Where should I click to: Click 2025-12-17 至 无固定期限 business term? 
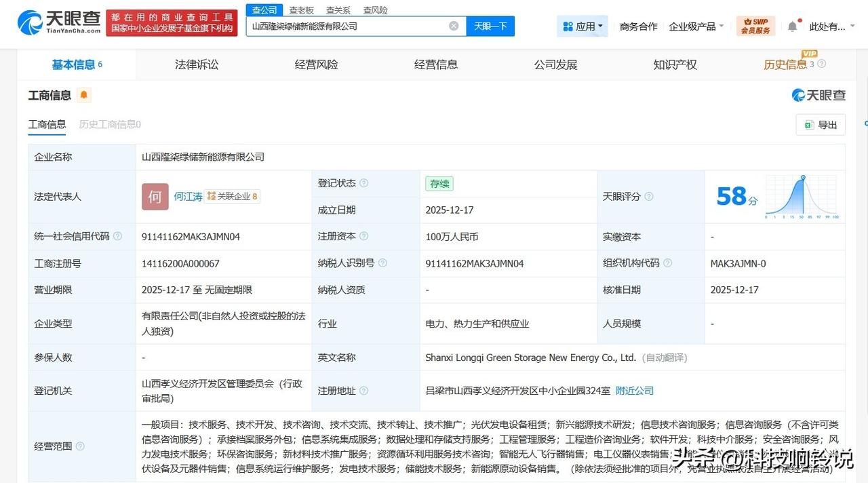pyautogui.click(x=197, y=290)
